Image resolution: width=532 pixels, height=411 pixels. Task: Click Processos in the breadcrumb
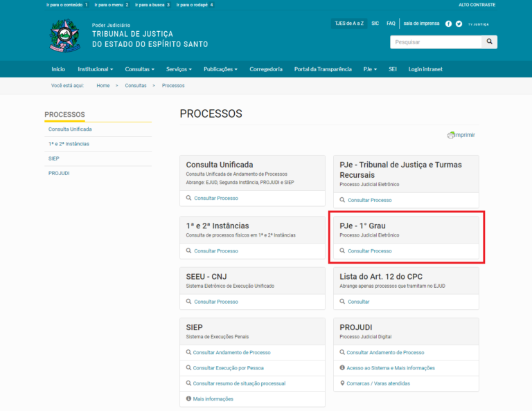tap(173, 86)
